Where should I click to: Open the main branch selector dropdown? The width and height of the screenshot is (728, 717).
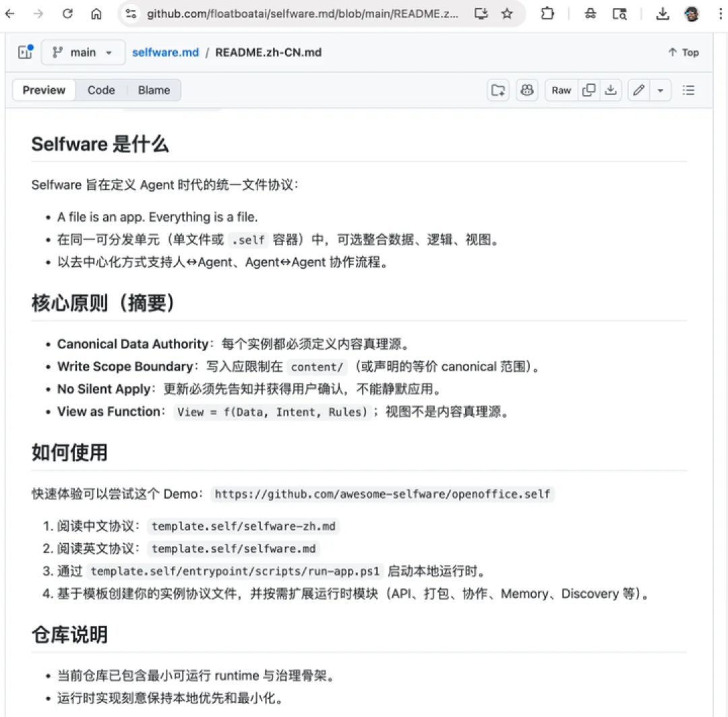point(83,52)
